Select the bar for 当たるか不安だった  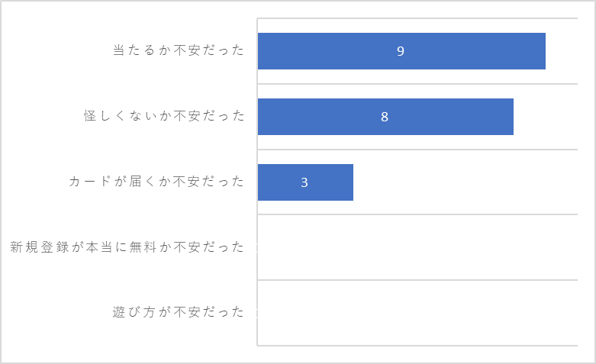[x=401, y=51]
